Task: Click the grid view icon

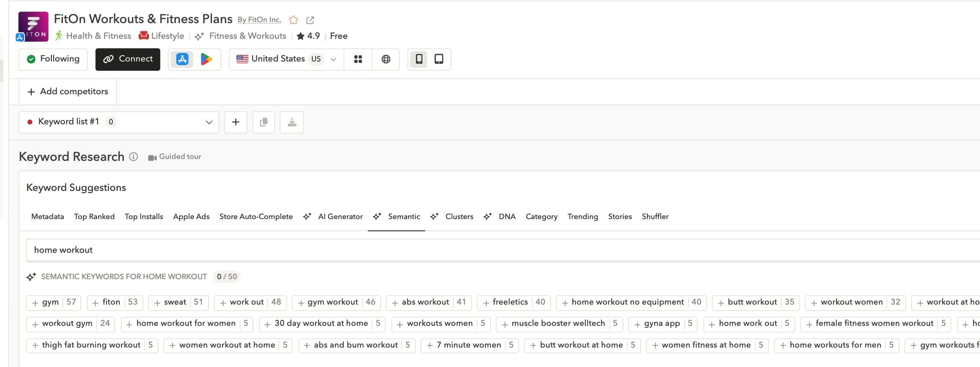Action: click(358, 59)
